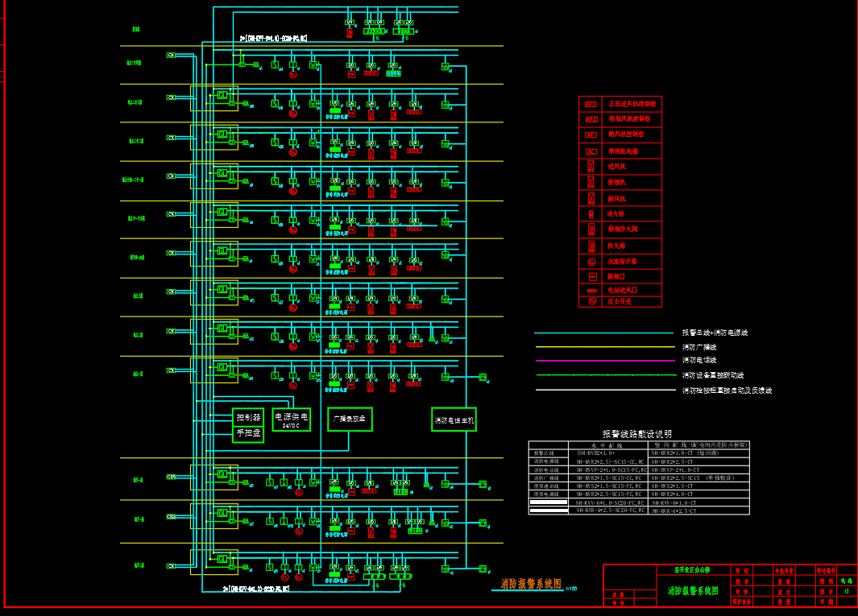Select the 电源供电 24VDC power block
This screenshot has width=858, height=616.
(x=291, y=420)
